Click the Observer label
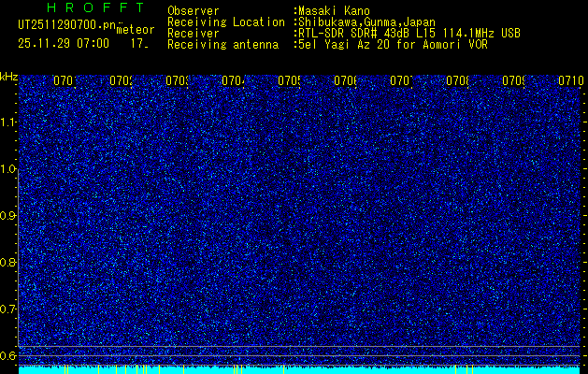Image resolution: width=588 pixels, height=374 pixels. coord(194,11)
